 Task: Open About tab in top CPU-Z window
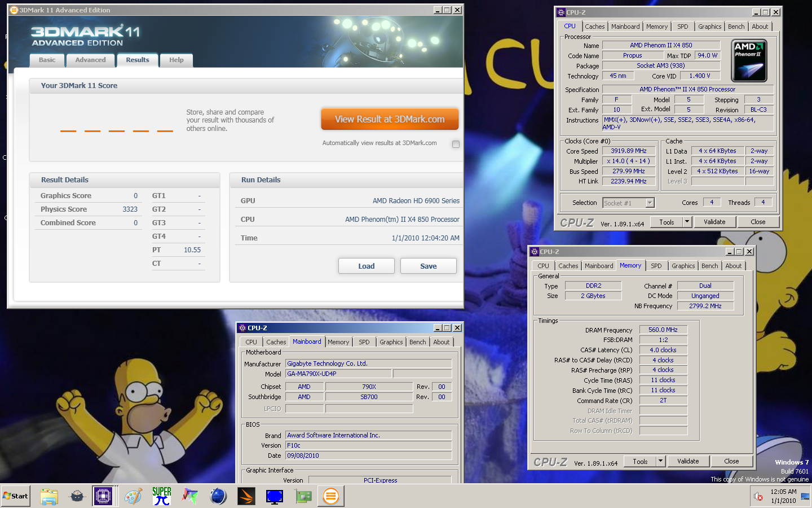[760, 27]
